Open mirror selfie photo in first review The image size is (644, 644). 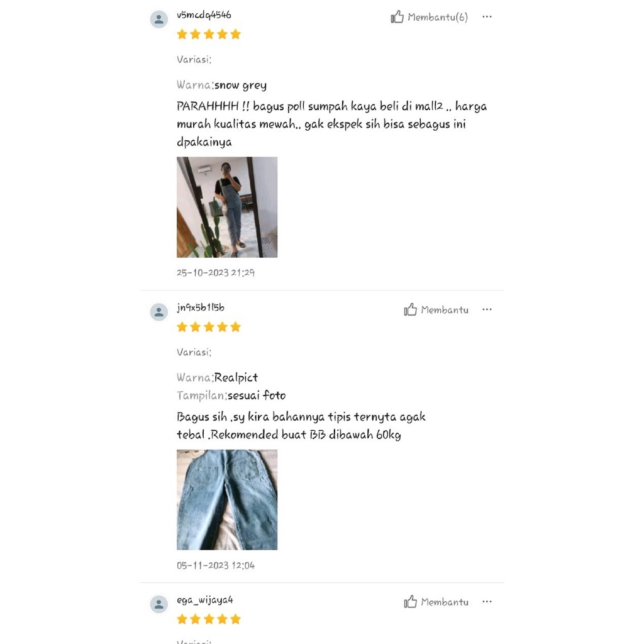(x=227, y=207)
